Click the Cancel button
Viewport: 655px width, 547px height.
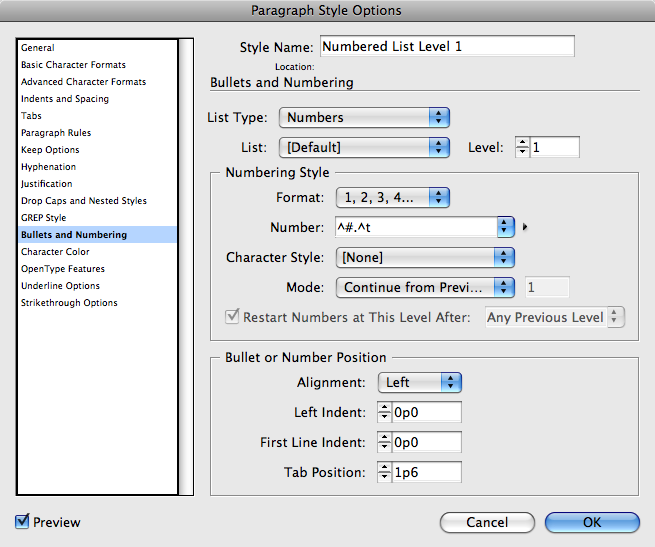487,522
